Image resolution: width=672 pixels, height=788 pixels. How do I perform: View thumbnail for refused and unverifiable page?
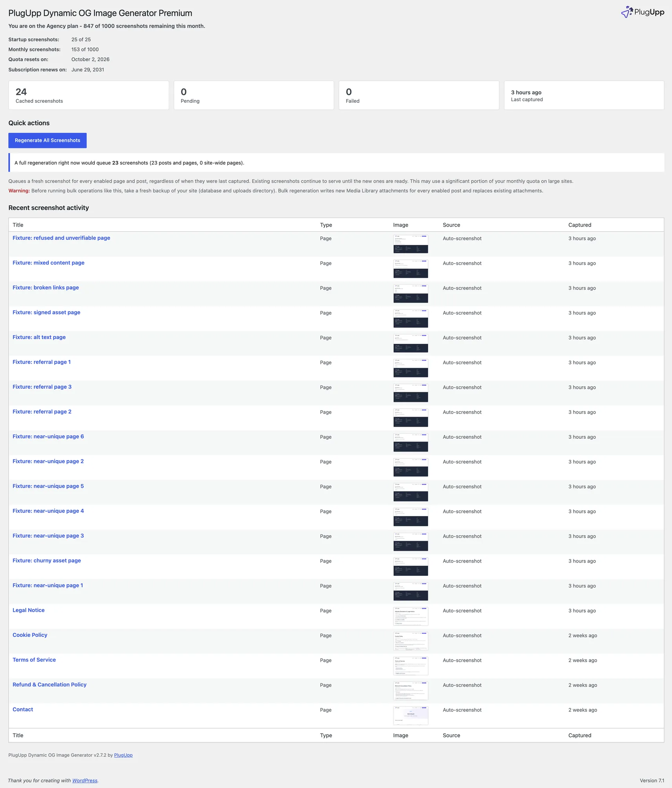(411, 244)
